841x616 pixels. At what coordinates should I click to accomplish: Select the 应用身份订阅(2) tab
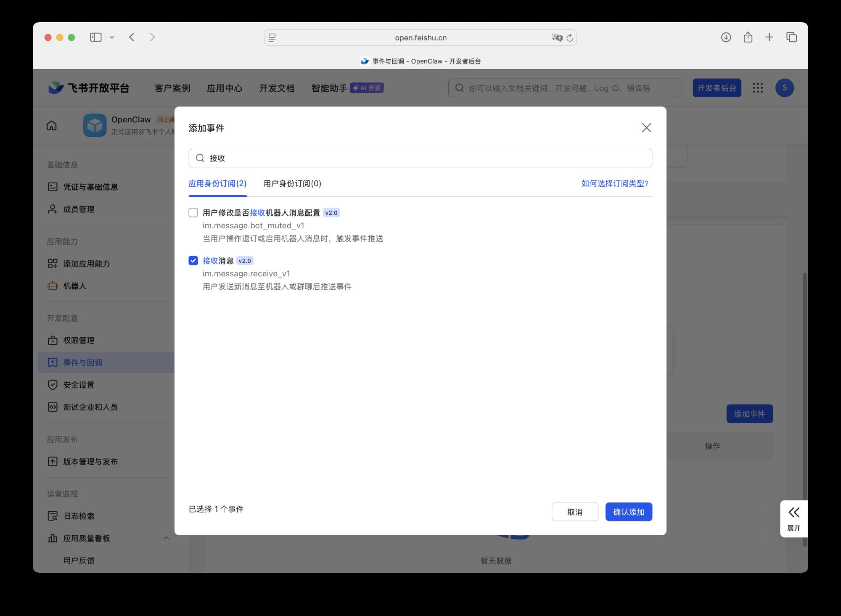[x=217, y=183]
